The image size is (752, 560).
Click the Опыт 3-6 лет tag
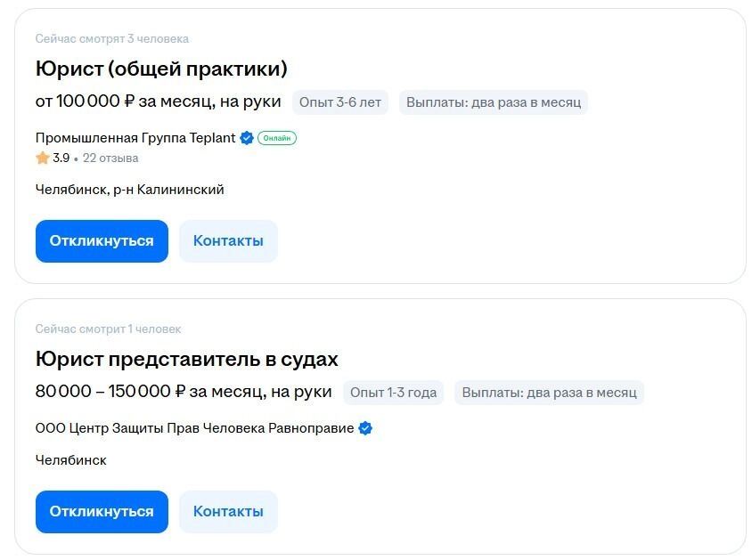340,102
